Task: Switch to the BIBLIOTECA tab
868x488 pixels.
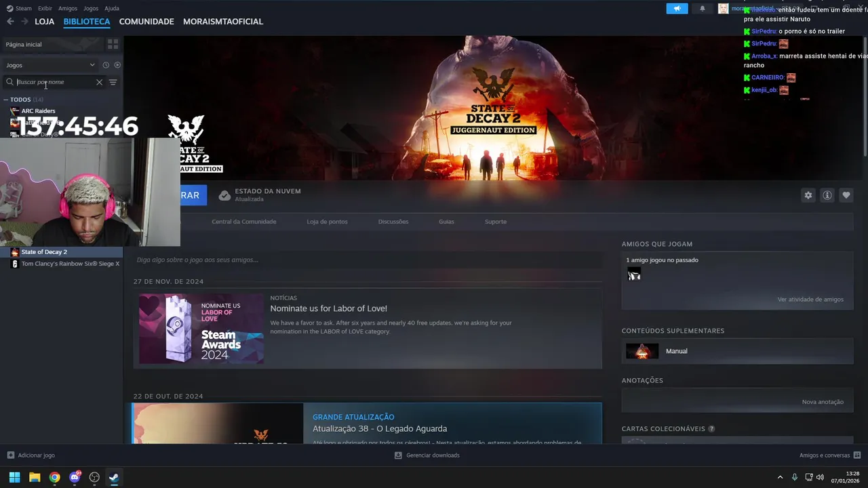Action: coord(87,22)
